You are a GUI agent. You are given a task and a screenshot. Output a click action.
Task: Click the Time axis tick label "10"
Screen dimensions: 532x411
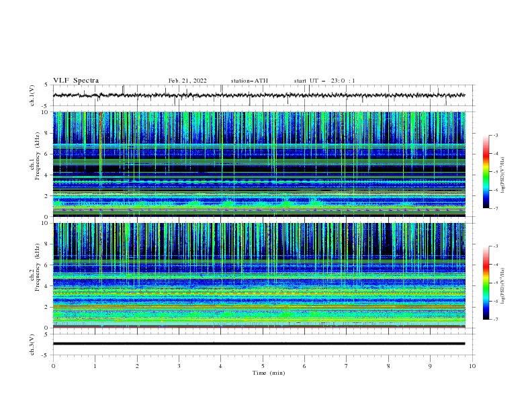pos(472,366)
